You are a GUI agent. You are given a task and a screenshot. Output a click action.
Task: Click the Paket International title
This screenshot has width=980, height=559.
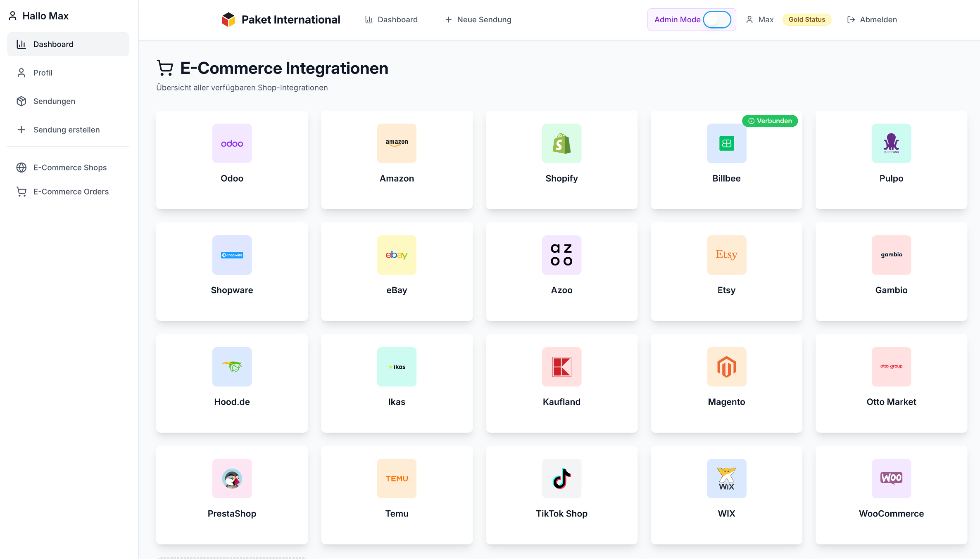tap(291, 19)
